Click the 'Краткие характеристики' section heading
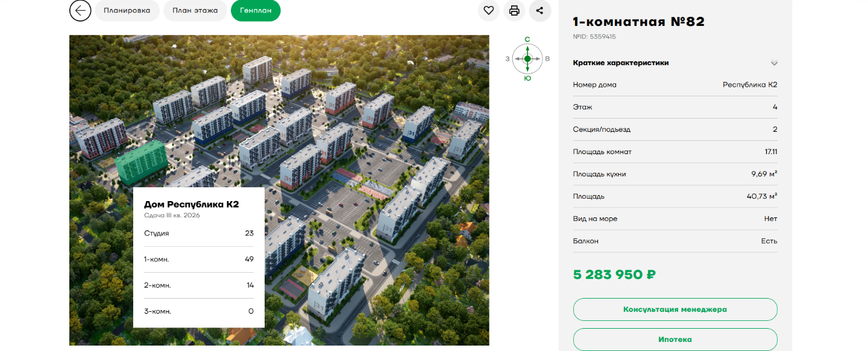The height and width of the screenshot is (351, 868). pyautogui.click(x=620, y=63)
